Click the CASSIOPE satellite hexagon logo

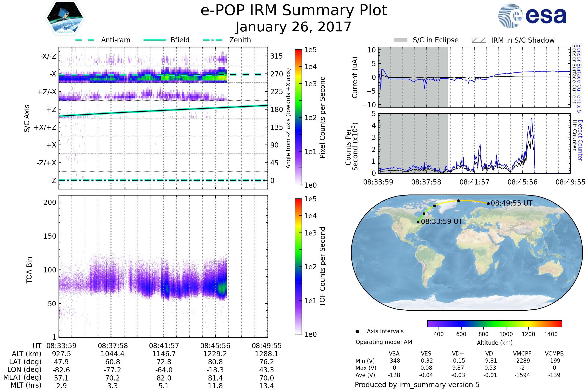(x=65, y=18)
